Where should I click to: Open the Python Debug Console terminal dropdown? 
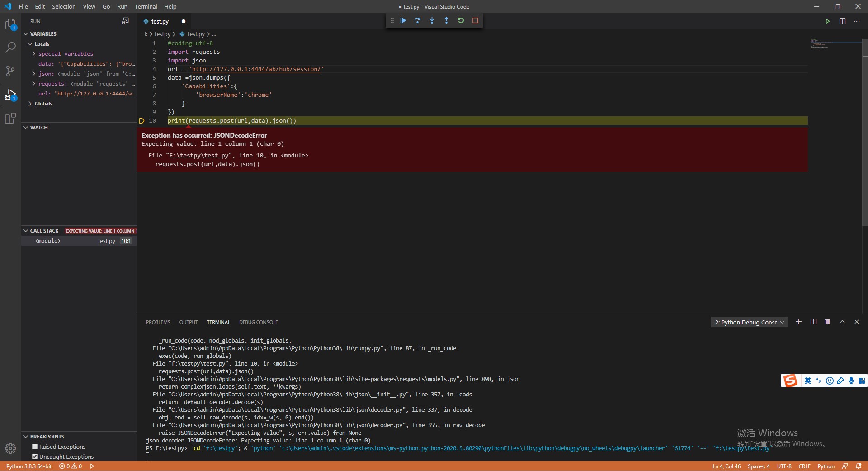(749, 322)
